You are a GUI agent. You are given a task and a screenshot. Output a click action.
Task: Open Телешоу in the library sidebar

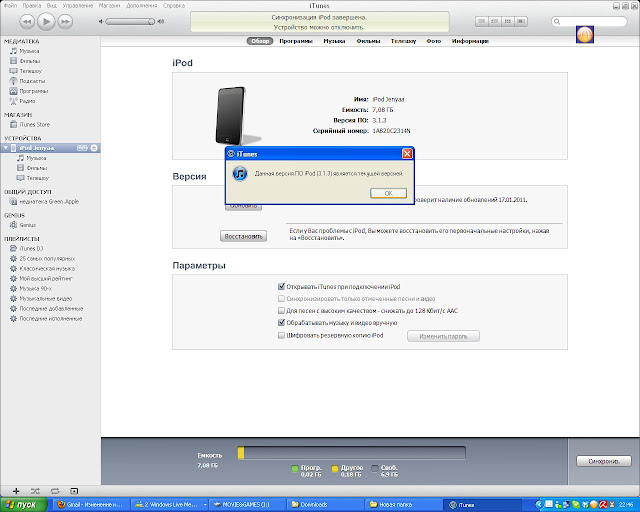pos(31,71)
